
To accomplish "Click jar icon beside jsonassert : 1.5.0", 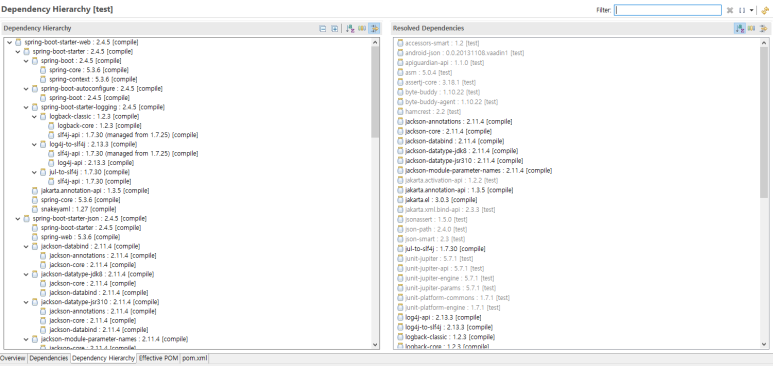I will click(x=400, y=220).
